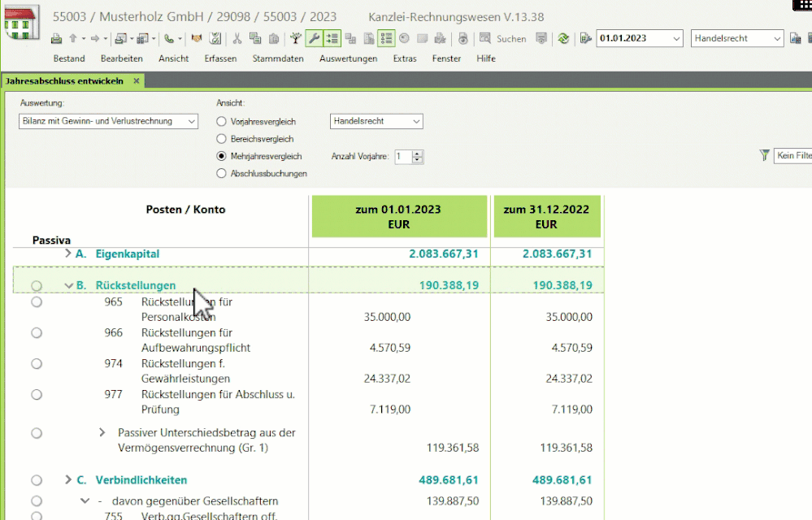Toggle the highlighted bullet list view icon
This screenshot has width=812, height=520.
pos(386,38)
